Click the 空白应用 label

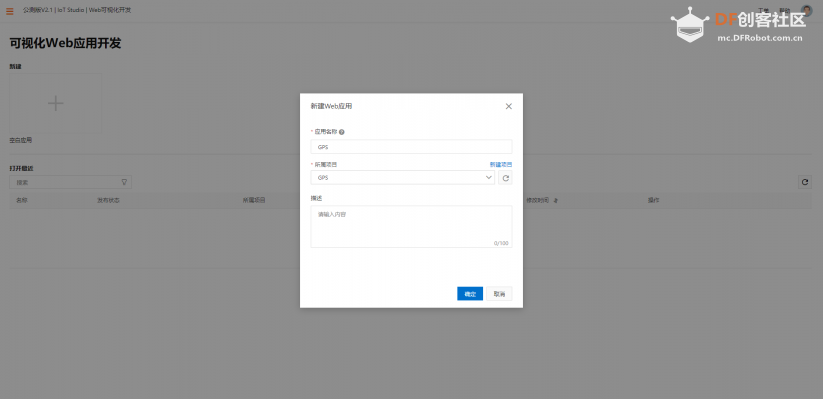coord(21,141)
